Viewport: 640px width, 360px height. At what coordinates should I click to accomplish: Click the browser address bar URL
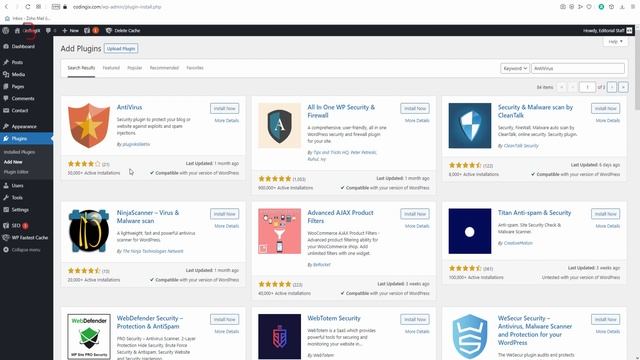click(x=117, y=7)
